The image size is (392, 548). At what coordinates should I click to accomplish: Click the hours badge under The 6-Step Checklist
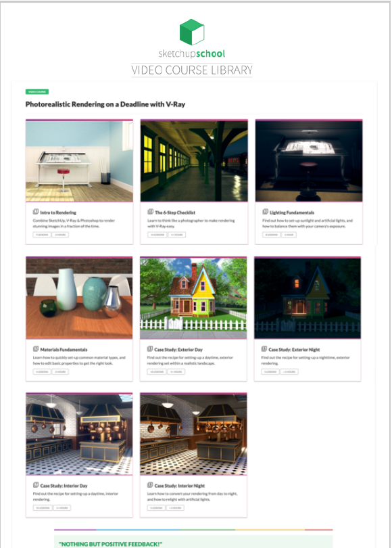coord(176,235)
